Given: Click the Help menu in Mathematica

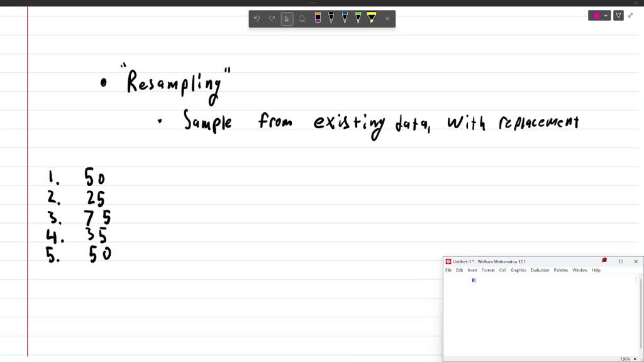Looking at the screenshot, I should coord(596,270).
